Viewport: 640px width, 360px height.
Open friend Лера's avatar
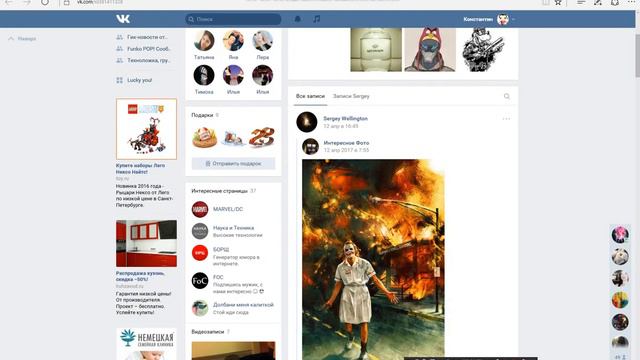(x=262, y=40)
